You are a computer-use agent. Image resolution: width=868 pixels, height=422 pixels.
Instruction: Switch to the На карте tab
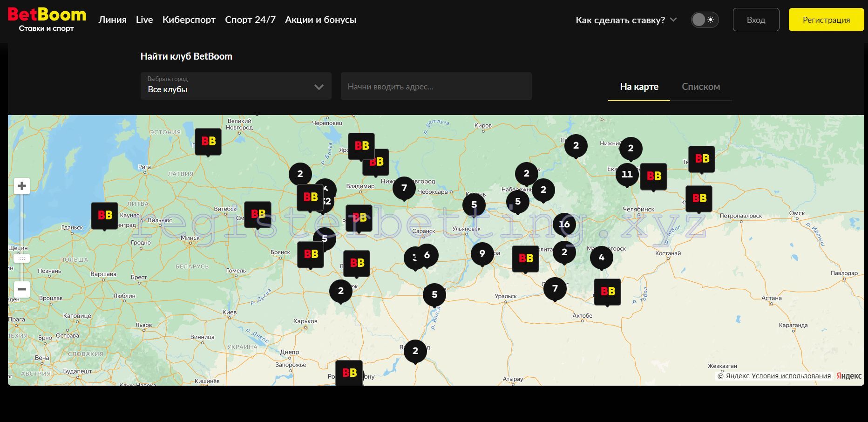pyautogui.click(x=639, y=87)
